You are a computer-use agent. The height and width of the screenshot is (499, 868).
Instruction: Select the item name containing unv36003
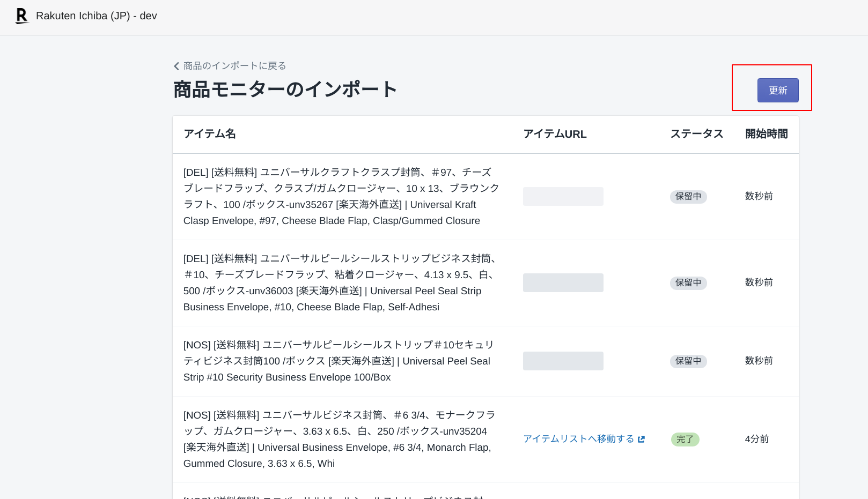pyautogui.click(x=342, y=282)
